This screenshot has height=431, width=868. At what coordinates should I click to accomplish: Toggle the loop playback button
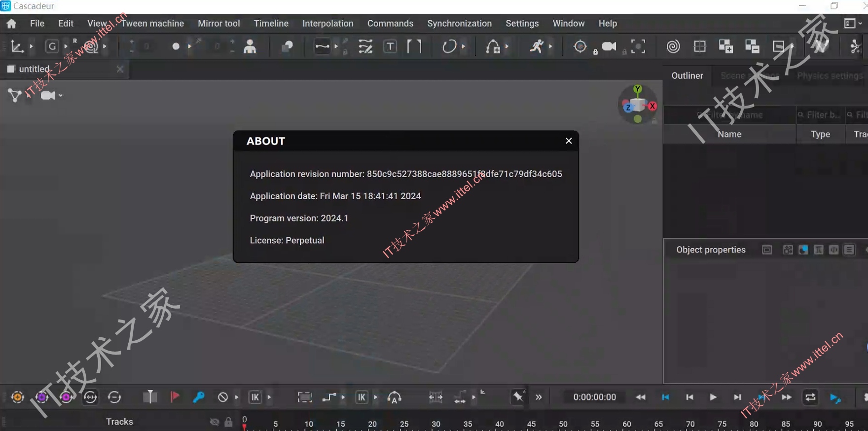point(810,397)
